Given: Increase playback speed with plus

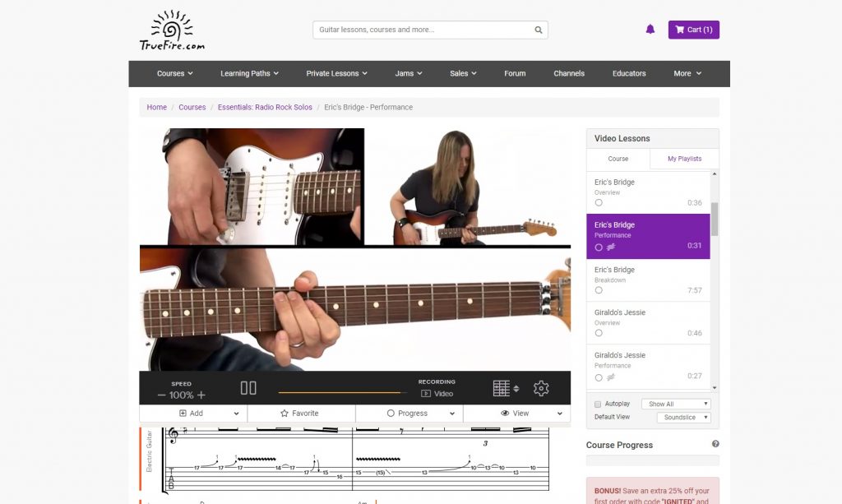Looking at the screenshot, I should (x=201, y=395).
